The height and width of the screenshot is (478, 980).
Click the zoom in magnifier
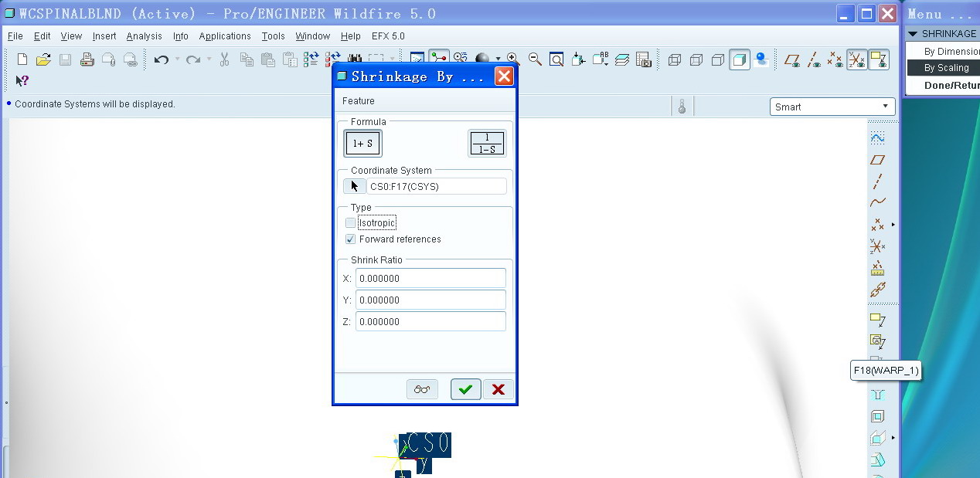pyautogui.click(x=512, y=59)
